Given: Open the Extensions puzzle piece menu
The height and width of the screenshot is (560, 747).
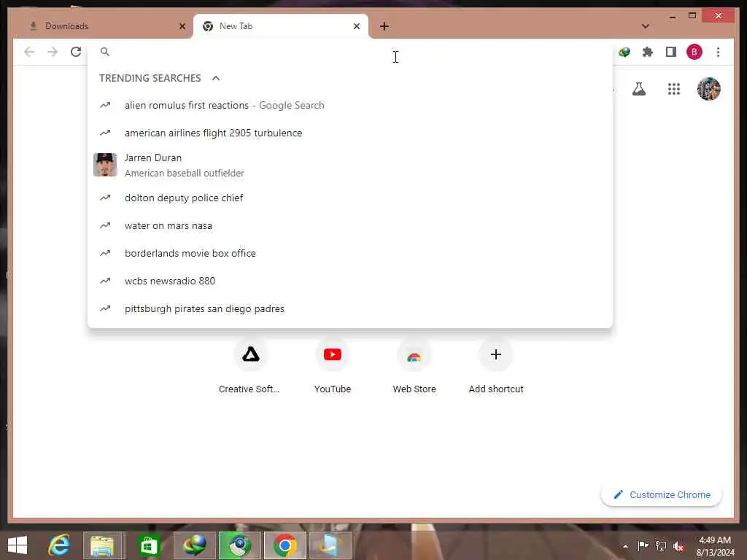Looking at the screenshot, I should pos(648,52).
